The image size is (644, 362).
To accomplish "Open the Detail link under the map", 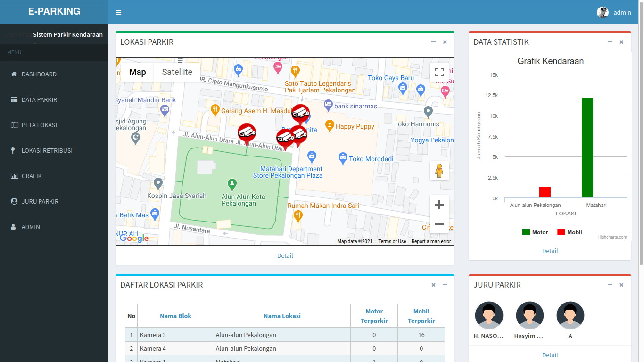I will pos(285,255).
